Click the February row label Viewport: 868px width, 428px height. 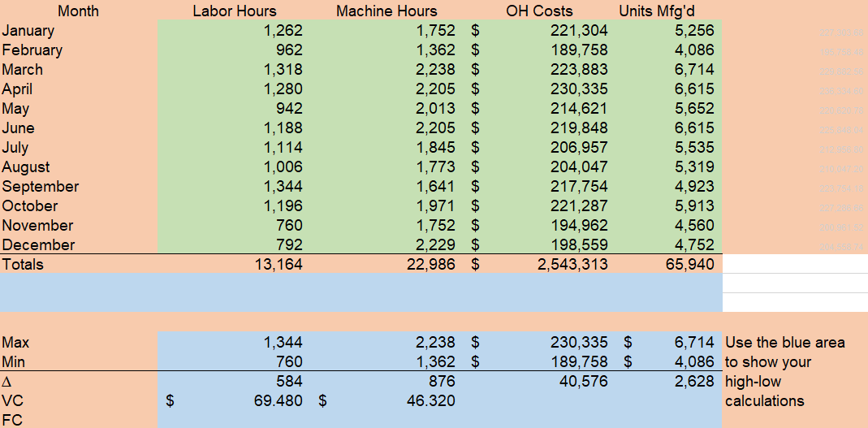[32, 50]
